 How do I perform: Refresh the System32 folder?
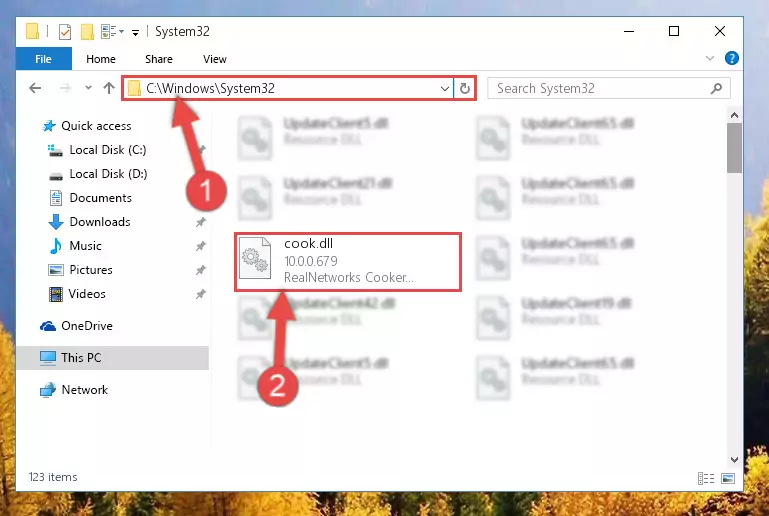pyautogui.click(x=464, y=89)
